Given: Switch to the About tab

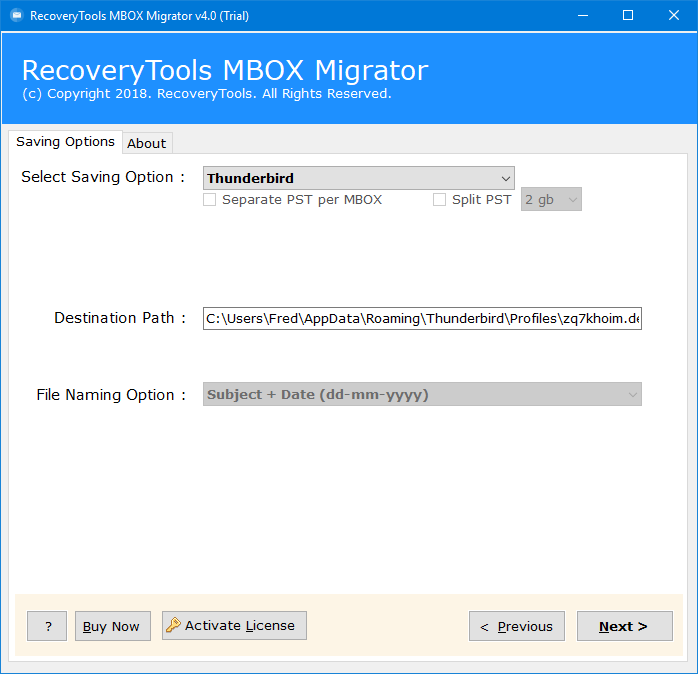Looking at the screenshot, I should coord(147,143).
